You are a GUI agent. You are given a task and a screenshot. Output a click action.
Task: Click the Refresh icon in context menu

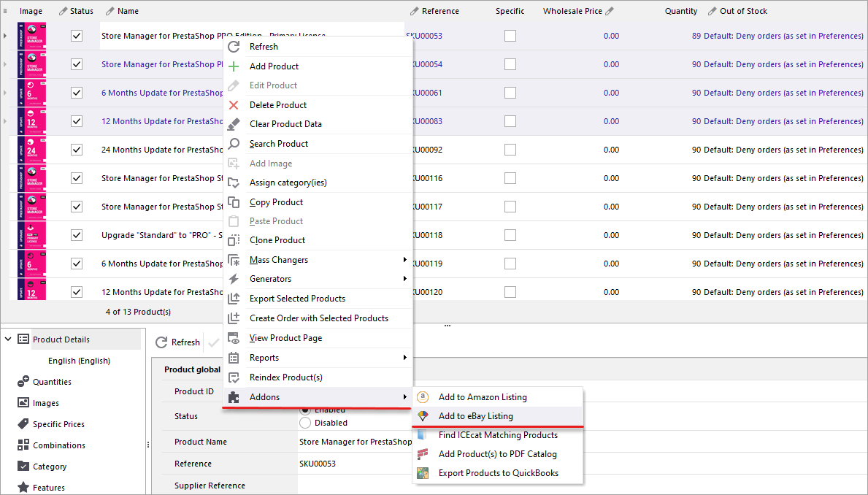click(234, 47)
